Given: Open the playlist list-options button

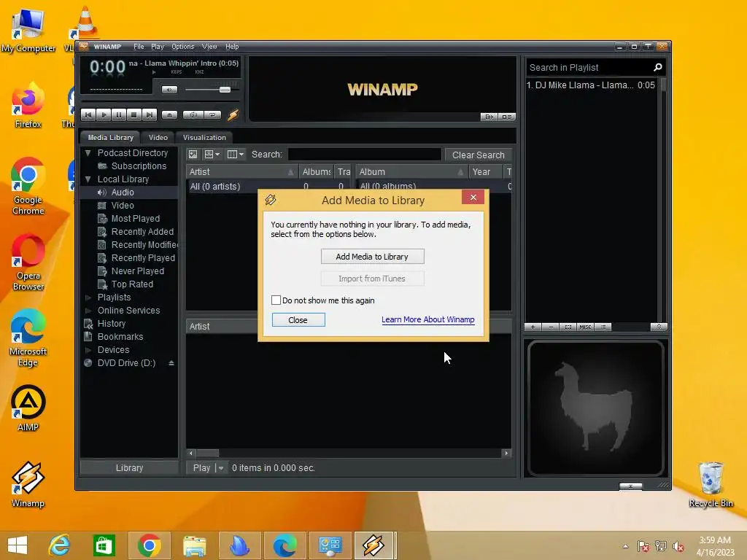Looking at the screenshot, I should pyautogui.click(x=603, y=327).
